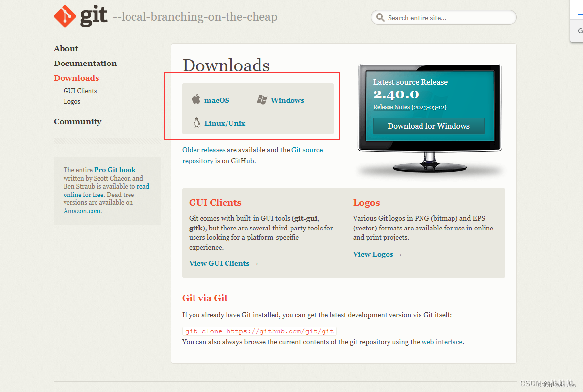Follow the Git source repository link
The width and height of the screenshot is (583, 392).
pyautogui.click(x=252, y=155)
